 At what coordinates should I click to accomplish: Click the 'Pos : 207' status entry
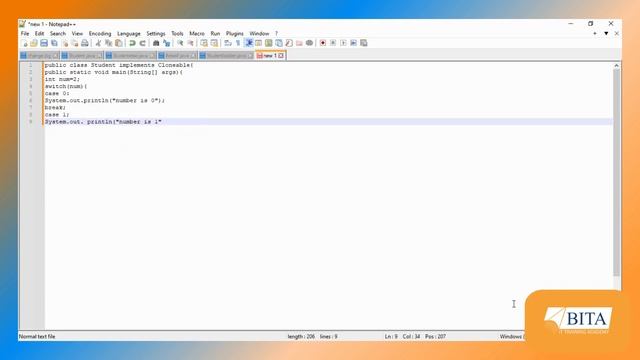[x=435, y=336]
